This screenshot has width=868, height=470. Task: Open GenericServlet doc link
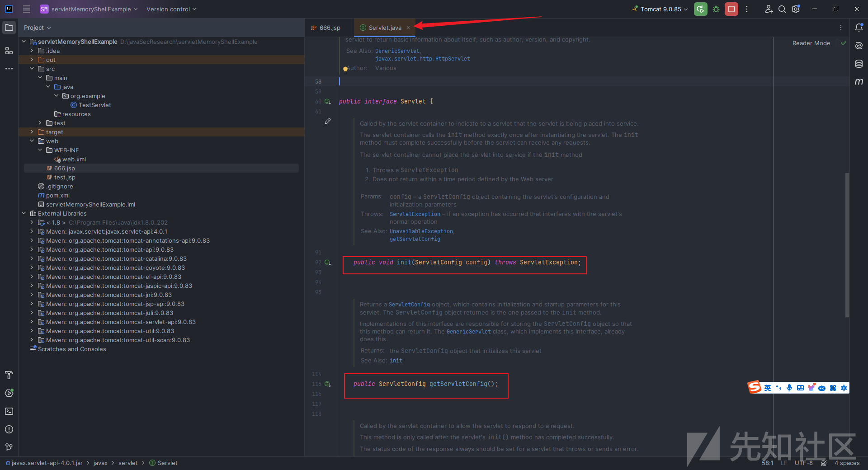397,51
